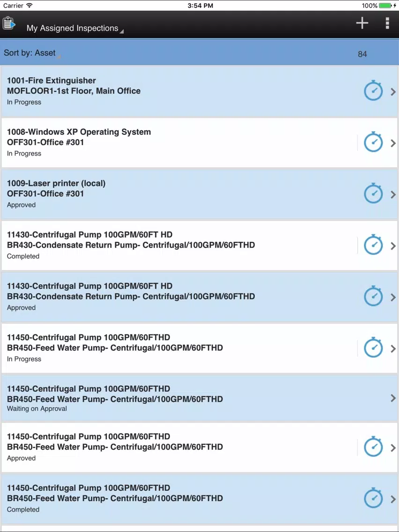Start timer for 1009-Laser printer (local)
399x532 pixels.
click(x=373, y=194)
